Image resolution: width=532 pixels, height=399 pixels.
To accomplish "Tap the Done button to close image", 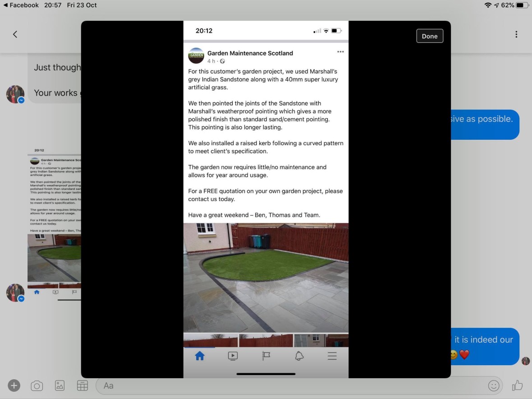I will [429, 36].
